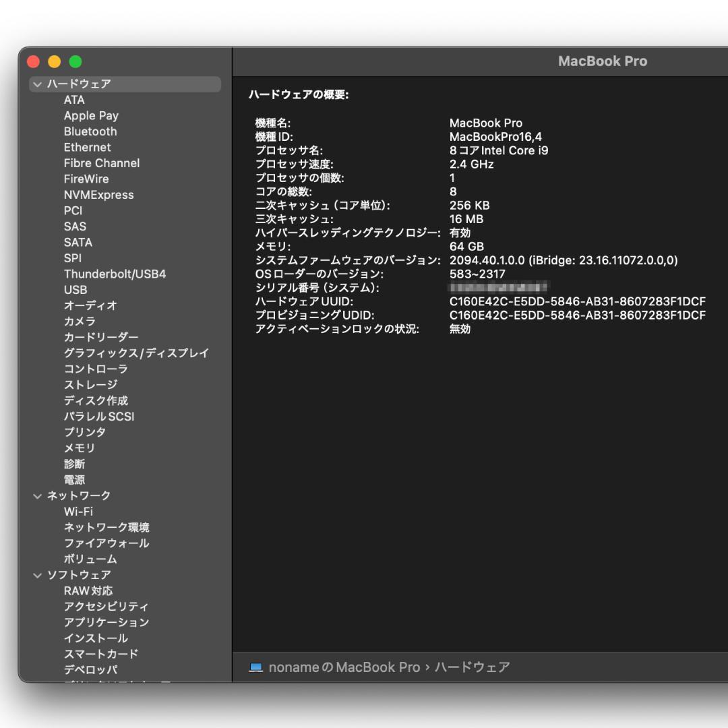Select Apple Pay in the sidebar
The width and height of the screenshot is (728, 728).
coord(91,115)
